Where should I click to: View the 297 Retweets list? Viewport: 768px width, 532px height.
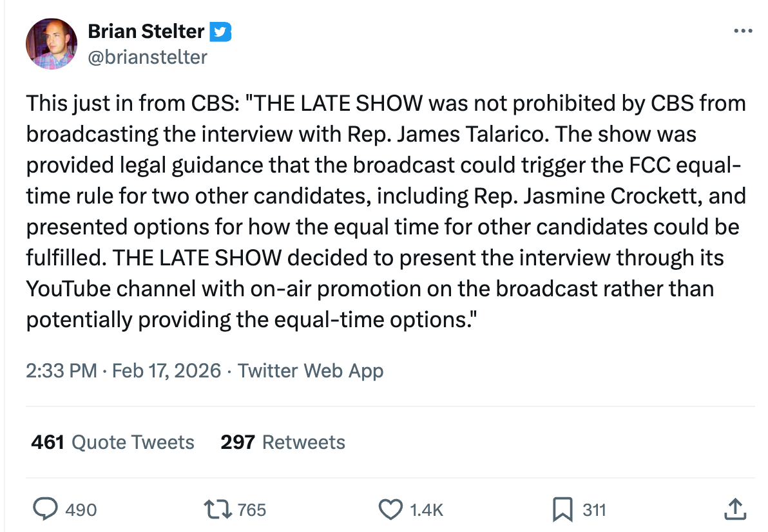(283, 442)
